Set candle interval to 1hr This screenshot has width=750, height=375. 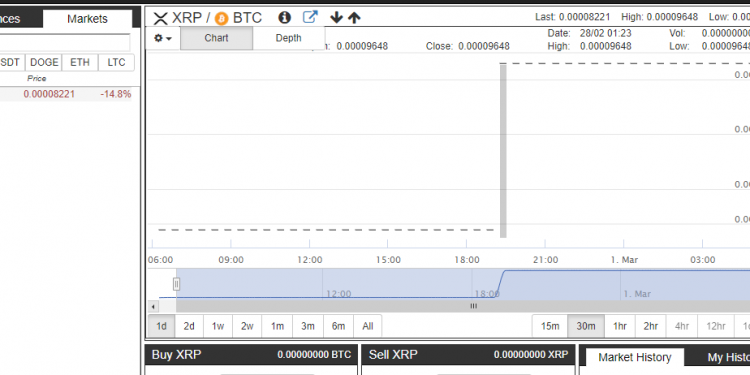pos(620,326)
